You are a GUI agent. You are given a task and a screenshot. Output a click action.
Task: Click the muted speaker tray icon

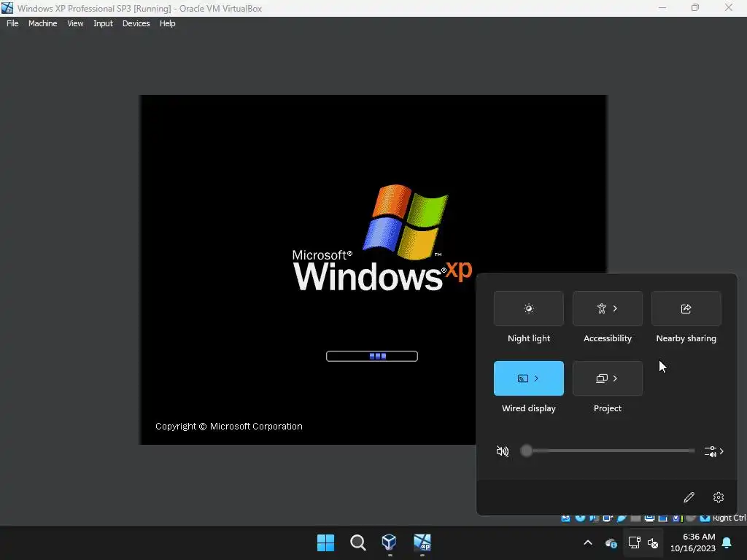653,542
